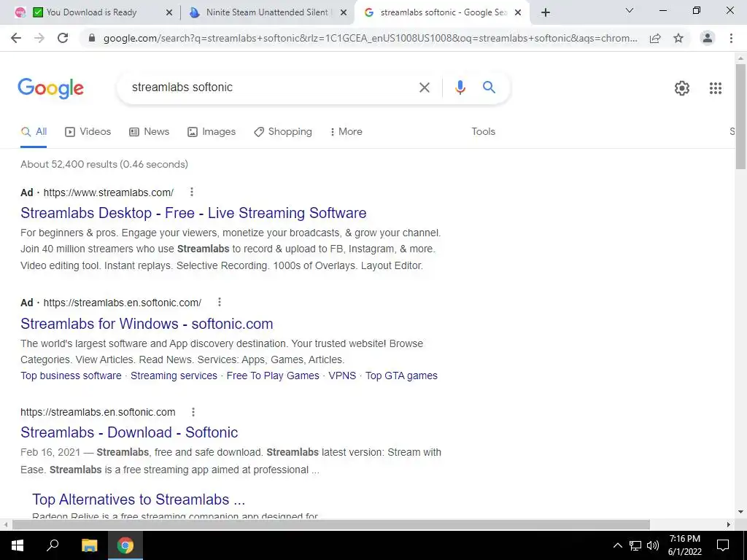This screenshot has height=560, width=747.
Task: Open Google quick settings gear
Action: click(682, 88)
